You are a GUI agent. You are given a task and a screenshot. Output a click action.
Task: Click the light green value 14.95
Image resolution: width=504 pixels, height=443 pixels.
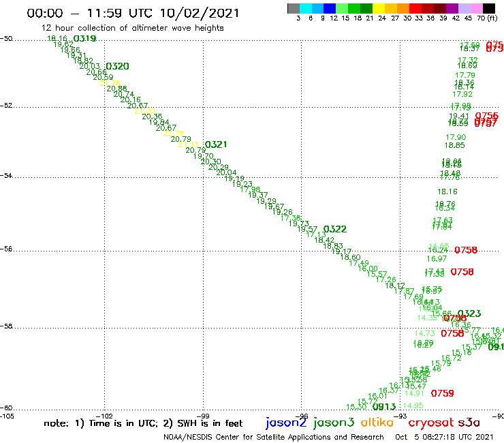coord(413,406)
